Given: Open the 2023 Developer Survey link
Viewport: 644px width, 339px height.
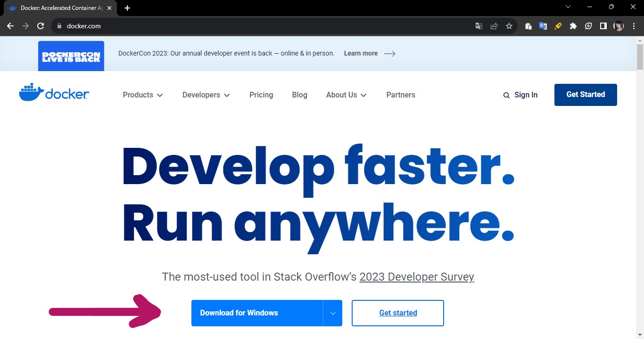Looking at the screenshot, I should 417,277.
